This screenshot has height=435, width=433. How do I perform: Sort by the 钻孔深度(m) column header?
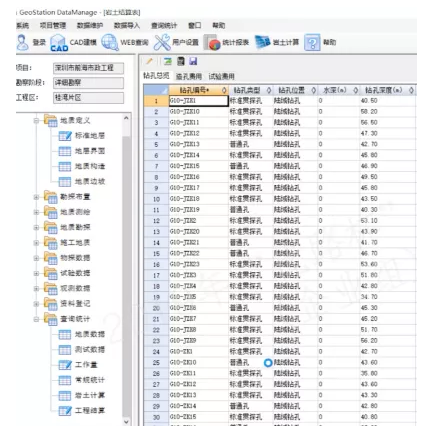coord(387,90)
